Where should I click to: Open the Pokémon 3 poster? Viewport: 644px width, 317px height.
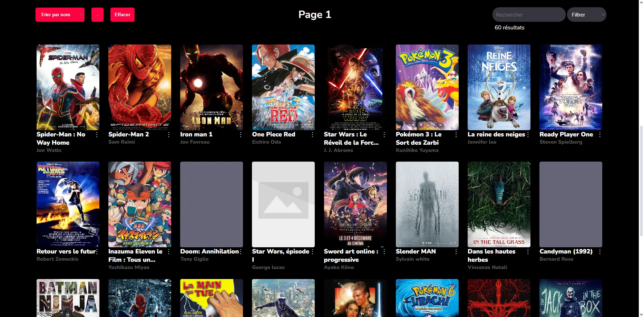[x=427, y=87]
